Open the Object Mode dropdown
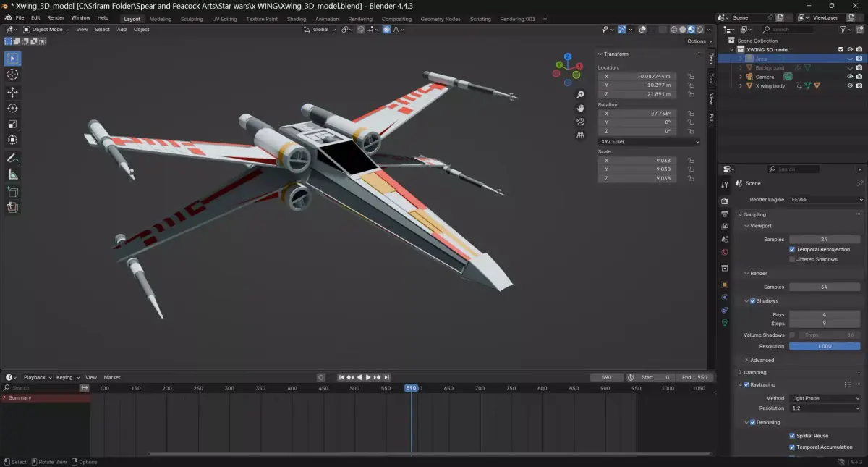Image resolution: width=868 pixels, height=467 pixels. (x=46, y=30)
